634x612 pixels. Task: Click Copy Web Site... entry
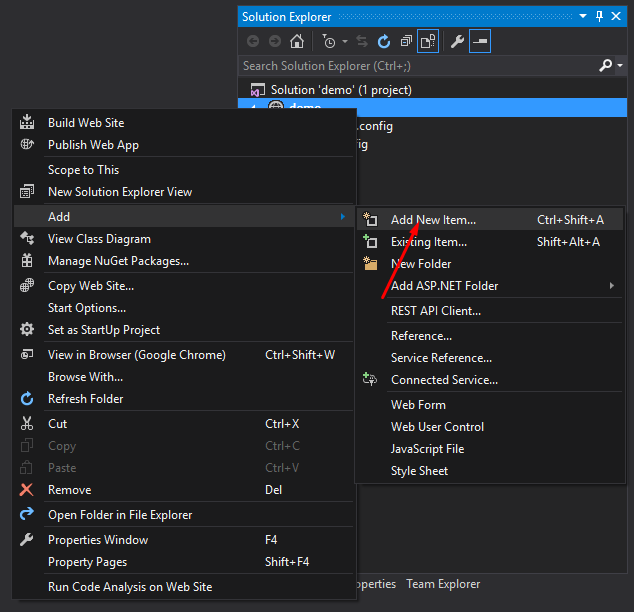click(184, 286)
